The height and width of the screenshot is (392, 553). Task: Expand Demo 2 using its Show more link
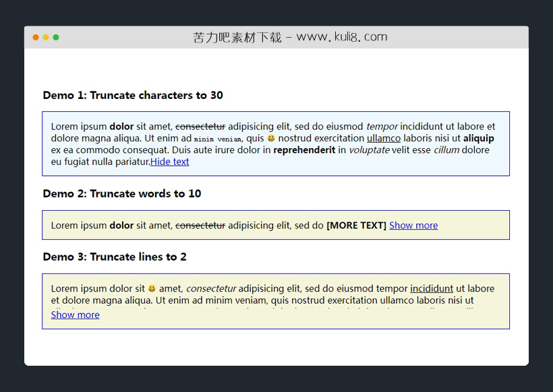pos(413,226)
